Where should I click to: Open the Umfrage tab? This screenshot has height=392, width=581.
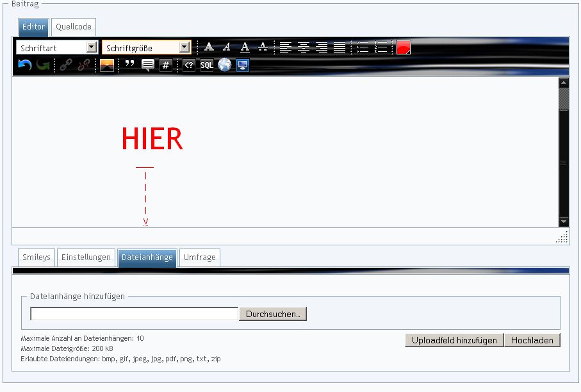(x=199, y=257)
